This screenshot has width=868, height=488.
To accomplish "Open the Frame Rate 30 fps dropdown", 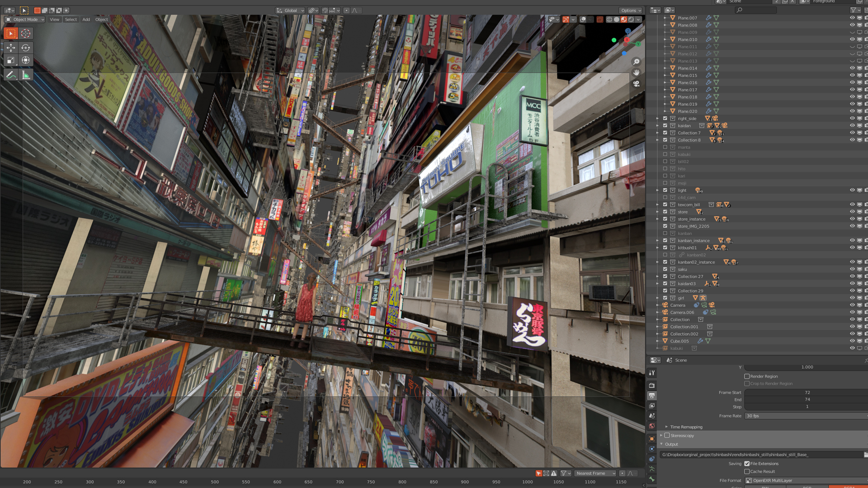I will tap(806, 416).
